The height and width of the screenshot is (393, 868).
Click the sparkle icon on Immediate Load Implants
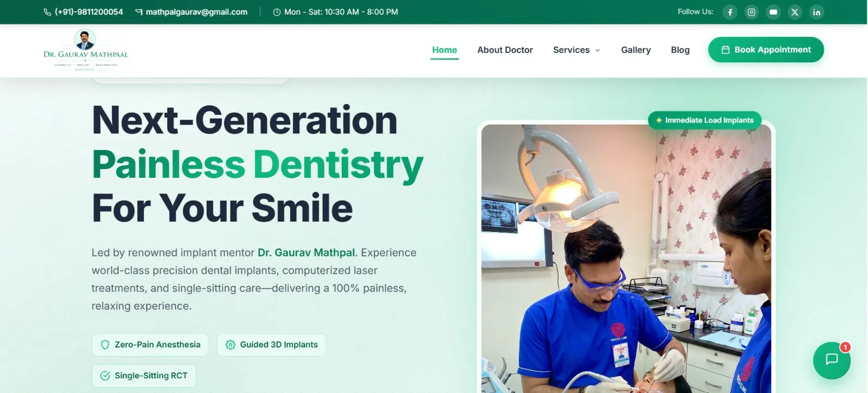(x=659, y=120)
